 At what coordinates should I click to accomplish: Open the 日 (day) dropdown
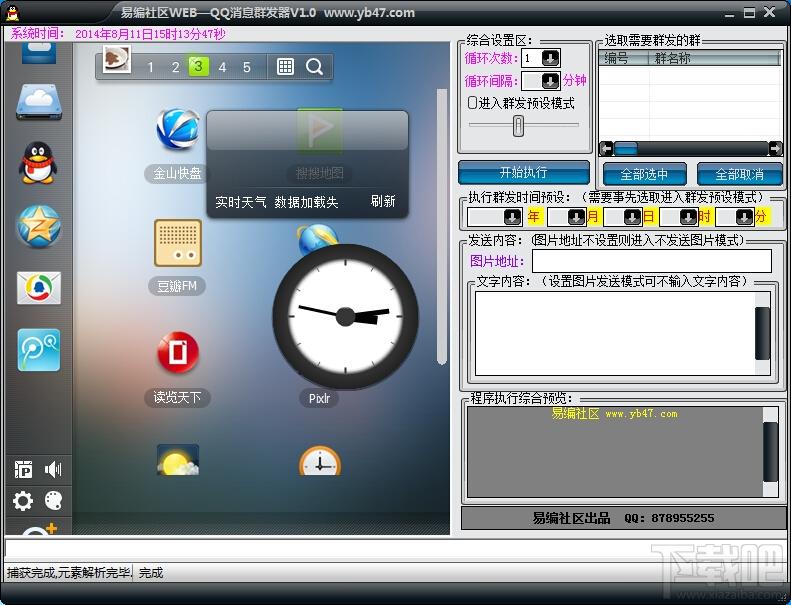coord(632,217)
